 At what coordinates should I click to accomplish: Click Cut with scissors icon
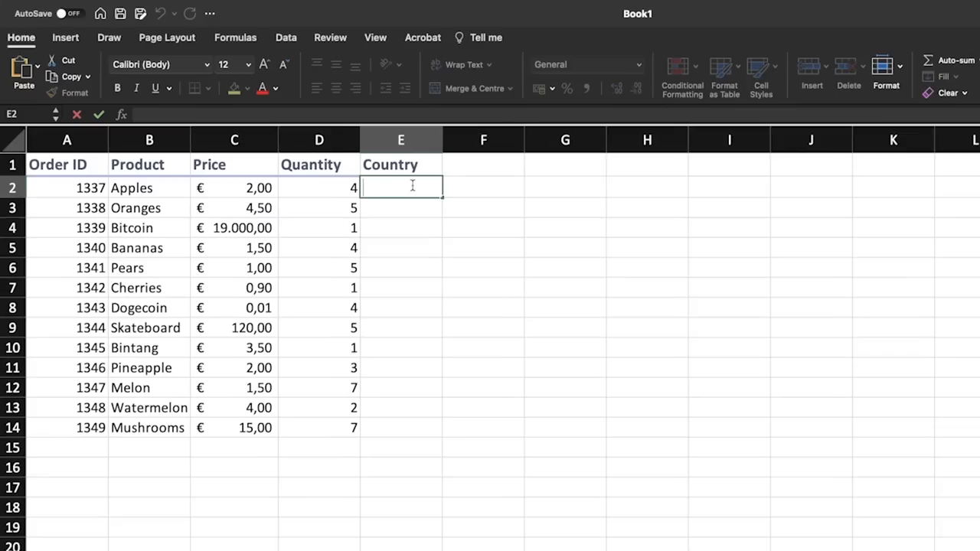(61, 60)
